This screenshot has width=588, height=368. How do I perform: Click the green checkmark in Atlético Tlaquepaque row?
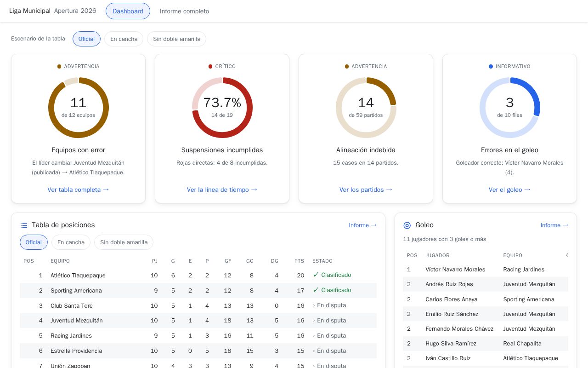[x=316, y=275]
